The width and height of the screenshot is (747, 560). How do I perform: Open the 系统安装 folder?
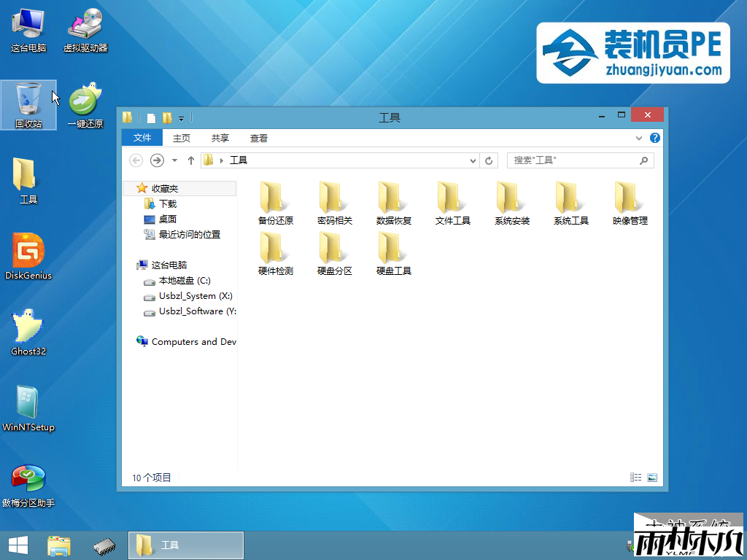click(x=511, y=202)
